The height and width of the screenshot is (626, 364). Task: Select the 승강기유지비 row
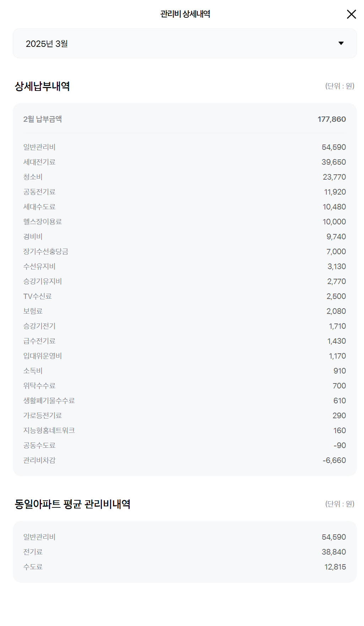pyautogui.click(x=185, y=281)
